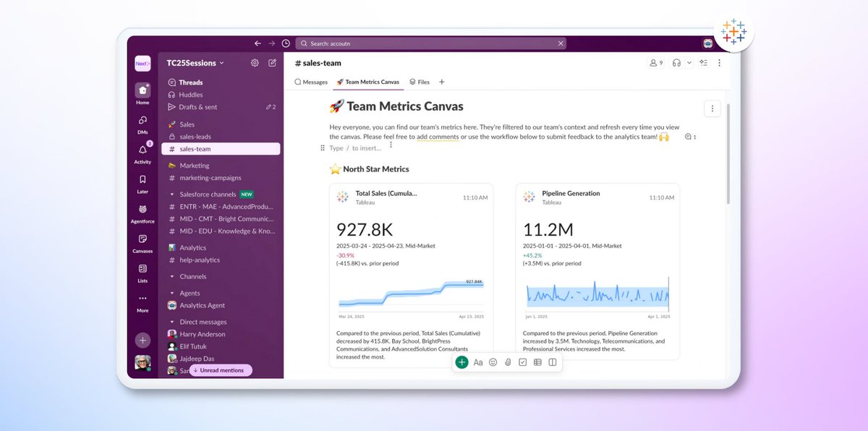Click the compose new message icon

[x=272, y=63]
